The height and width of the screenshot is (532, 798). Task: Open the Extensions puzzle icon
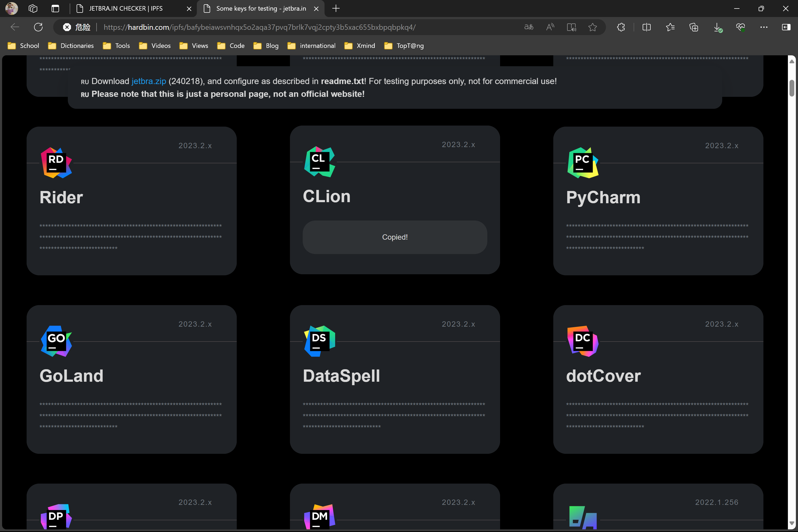point(621,27)
